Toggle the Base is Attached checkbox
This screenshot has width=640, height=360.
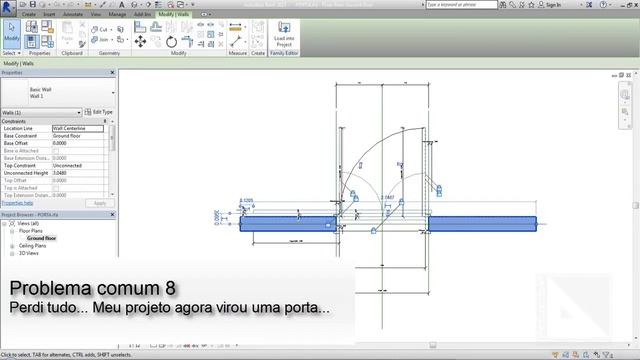56,151
